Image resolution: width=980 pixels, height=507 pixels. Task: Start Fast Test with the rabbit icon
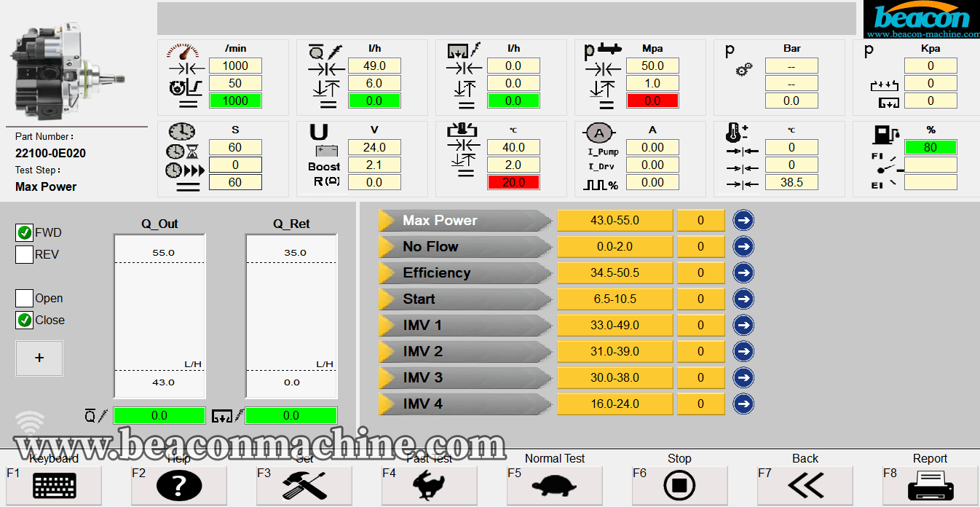(430, 484)
